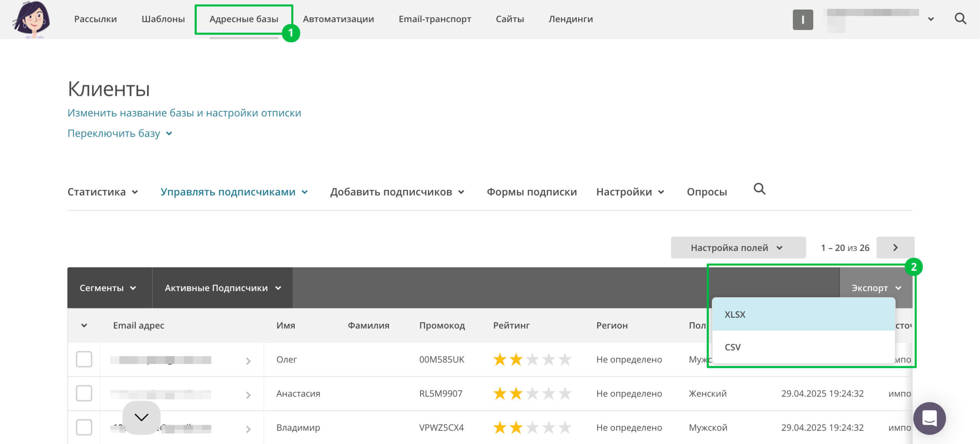Expand the Настройки menu
Viewport: 980px width, 444px height.
630,192
